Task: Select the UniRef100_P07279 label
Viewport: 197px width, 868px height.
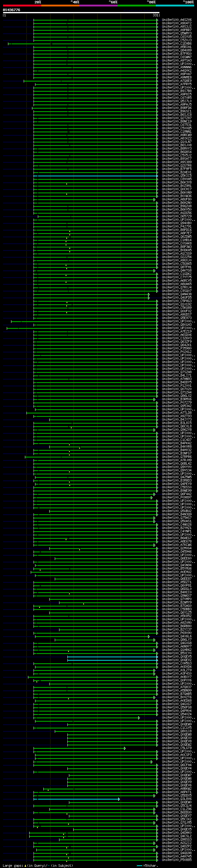Action: (x=176, y=403)
